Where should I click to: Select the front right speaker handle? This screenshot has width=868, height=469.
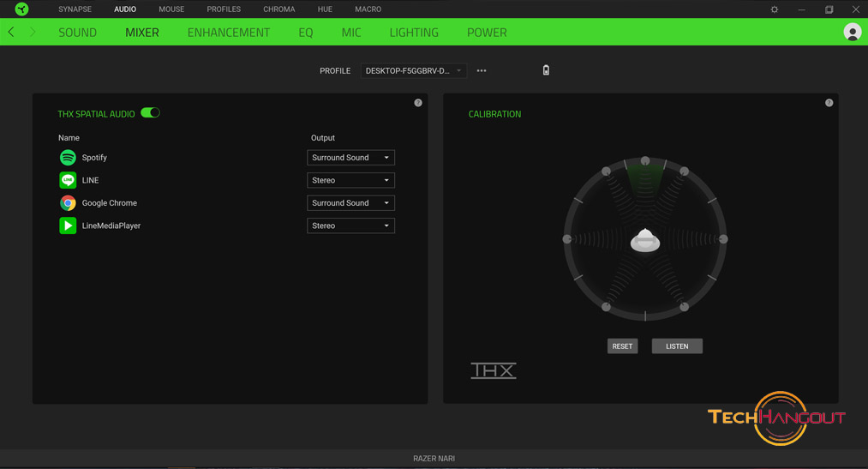point(685,171)
